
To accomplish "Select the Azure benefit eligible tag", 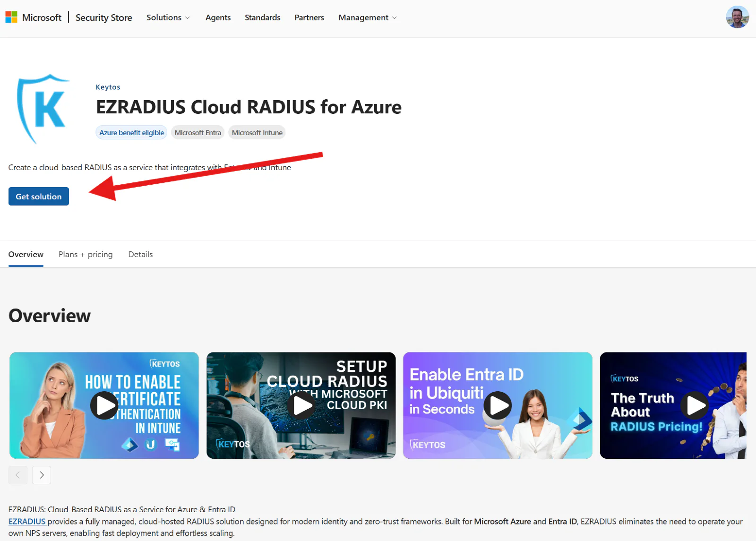I will pyautogui.click(x=132, y=133).
